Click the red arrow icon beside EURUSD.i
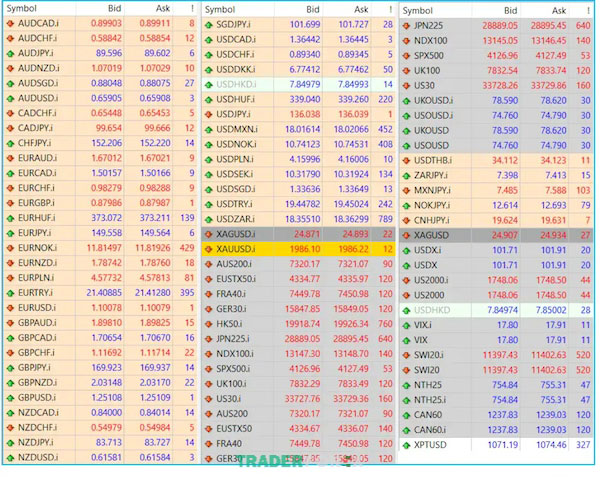 [x=10, y=308]
